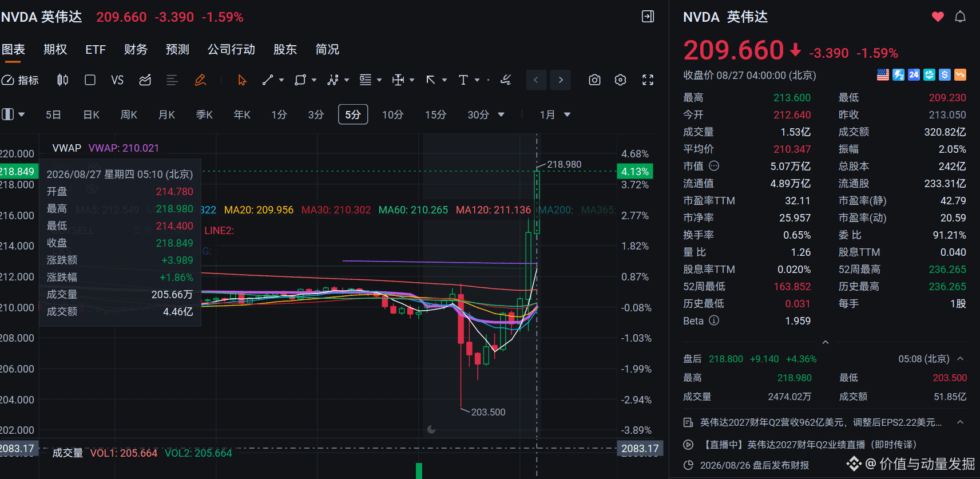Toggle the red heart favorite icon

pyautogui.click(x=938, y=17)
